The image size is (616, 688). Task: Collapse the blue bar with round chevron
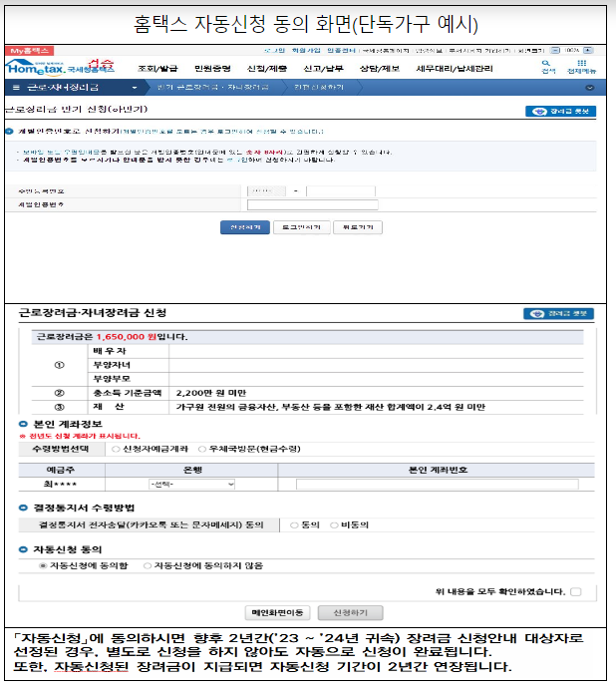(x=590, y=88)
